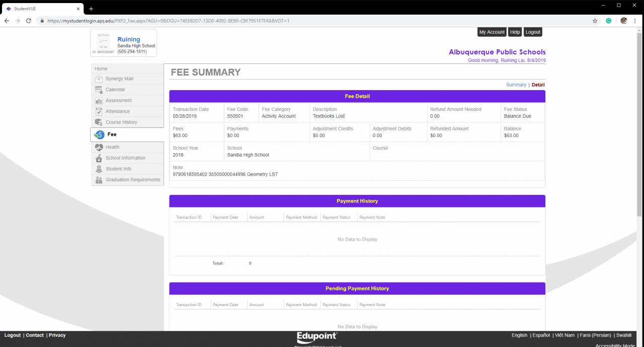Image resolution: width=644 pixels, height=347 pixels.
Task: Click the Course History icon
Action: coord(99,122)
